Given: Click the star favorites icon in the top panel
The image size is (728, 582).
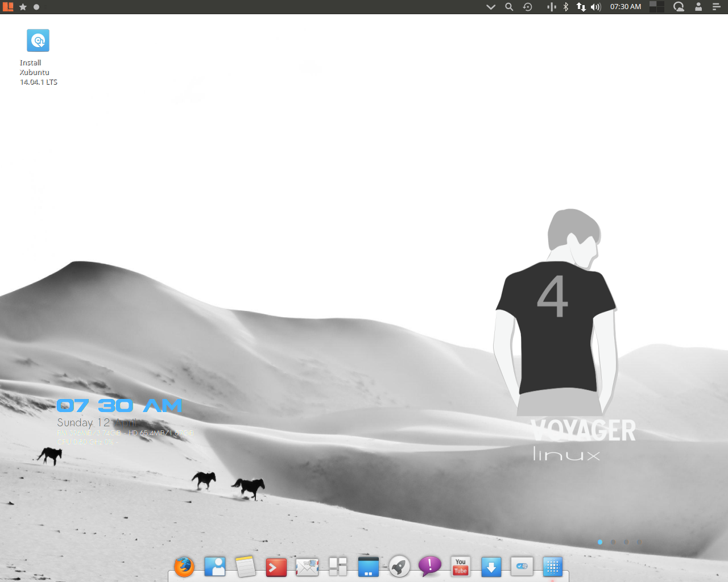Looking at the screenshot, I should (x=23, y=7).
